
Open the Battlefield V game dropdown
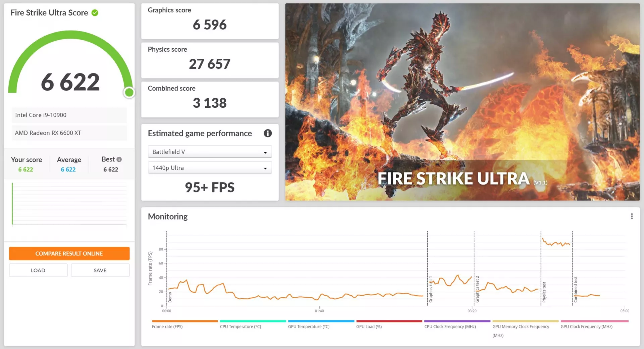210,152
